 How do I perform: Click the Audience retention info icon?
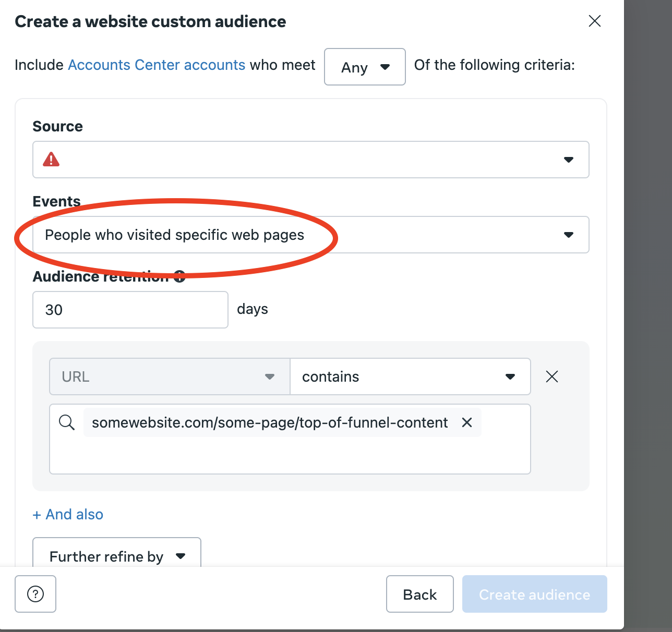(179, 276)
